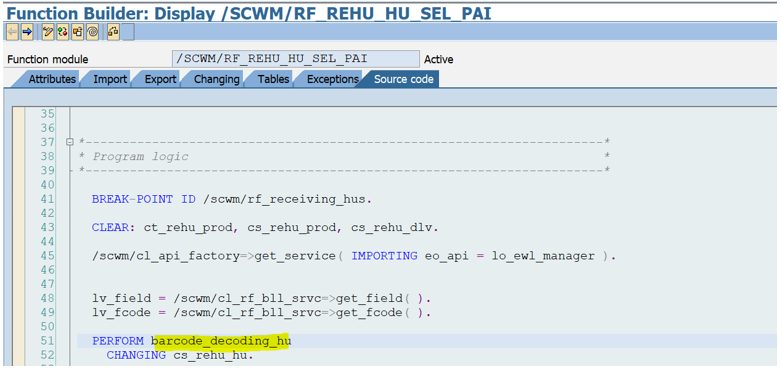Click the Function module name field
Viewport: 781px width, 372px height.
(296, 59)
